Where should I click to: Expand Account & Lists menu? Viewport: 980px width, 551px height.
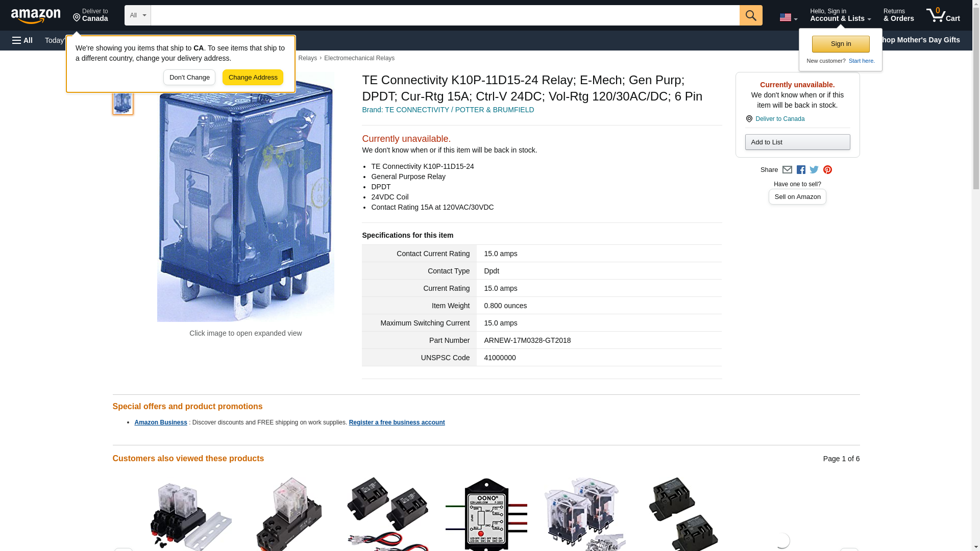coord(840,15)
